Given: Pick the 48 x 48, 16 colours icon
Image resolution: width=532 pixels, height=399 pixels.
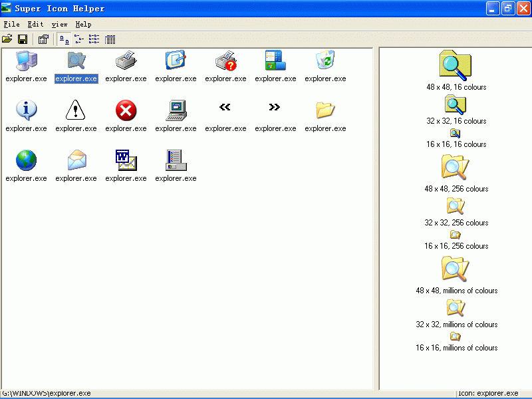Looking at the screenshot, I should click(456, 65).
